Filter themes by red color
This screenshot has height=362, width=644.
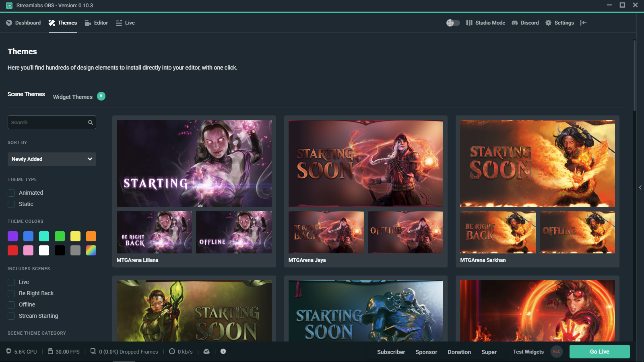pyautogui.click(x=13, y=251)
